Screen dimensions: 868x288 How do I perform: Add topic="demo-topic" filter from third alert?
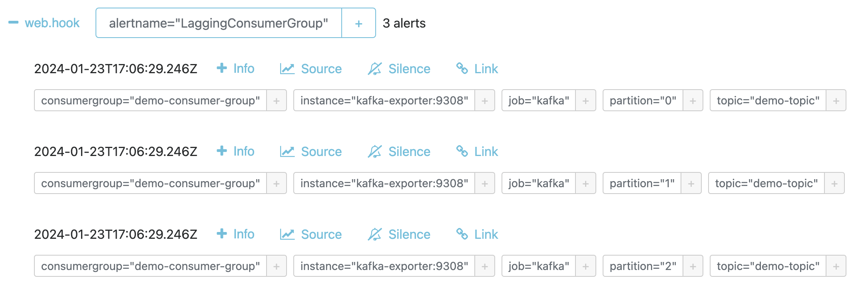tap(836, 266)
